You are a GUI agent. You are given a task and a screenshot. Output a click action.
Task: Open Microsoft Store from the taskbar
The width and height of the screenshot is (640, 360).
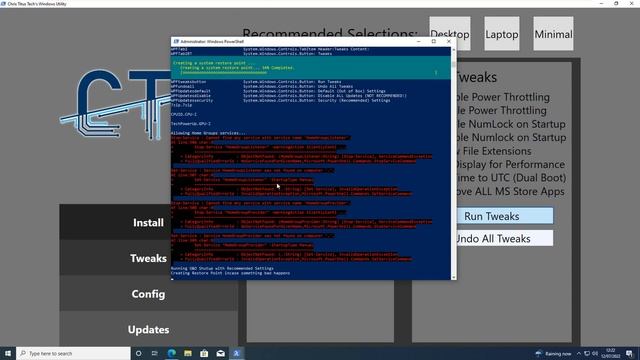204,353
